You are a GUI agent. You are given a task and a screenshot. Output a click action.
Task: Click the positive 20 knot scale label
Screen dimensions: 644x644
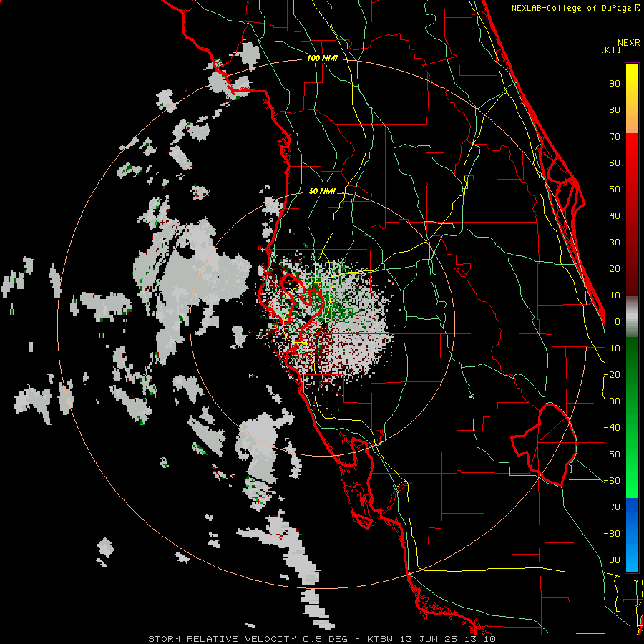615,269
